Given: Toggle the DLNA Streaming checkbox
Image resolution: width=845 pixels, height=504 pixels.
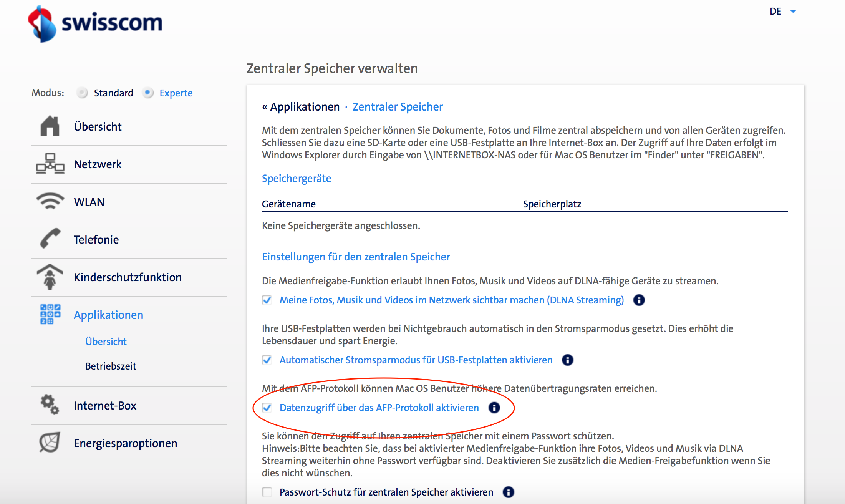Looking at the screenshot, I should (267, 300).
